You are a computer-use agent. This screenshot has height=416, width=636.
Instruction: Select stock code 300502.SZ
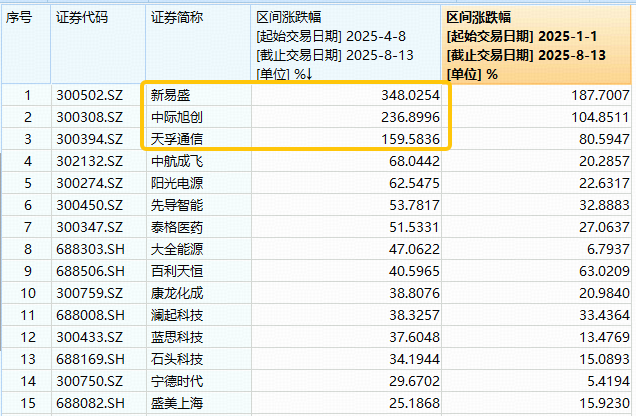click(89, 95)
